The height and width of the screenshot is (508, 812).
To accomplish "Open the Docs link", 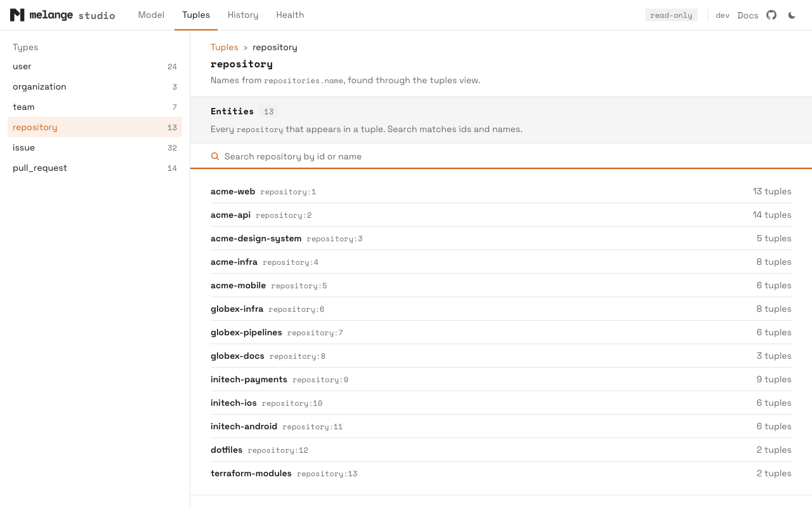I will (748, 15).
